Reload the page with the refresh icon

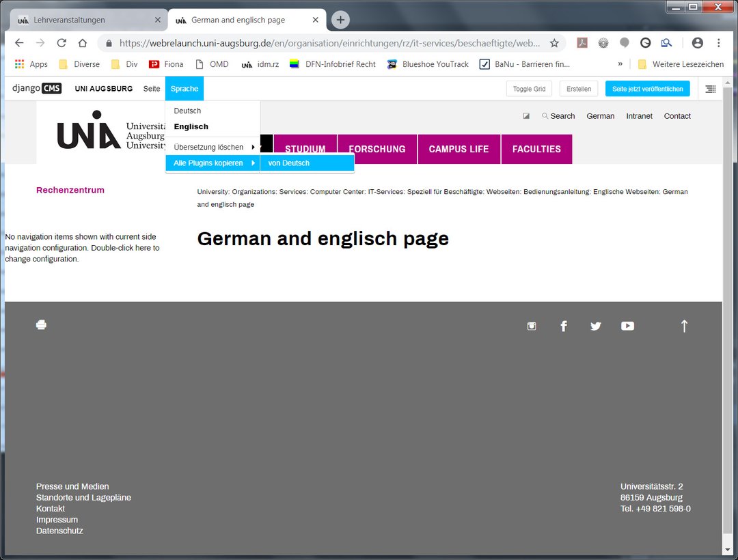point(61,43)
